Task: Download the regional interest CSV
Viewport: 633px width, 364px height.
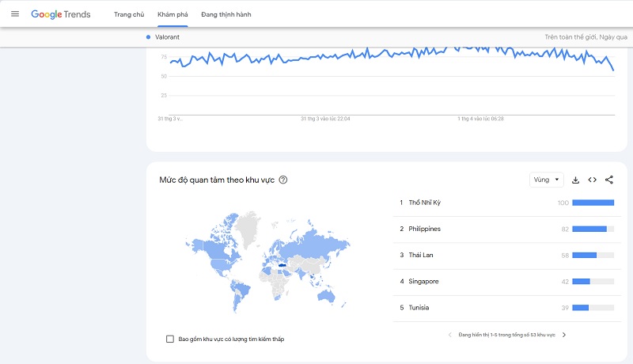Action: point(576,180)
